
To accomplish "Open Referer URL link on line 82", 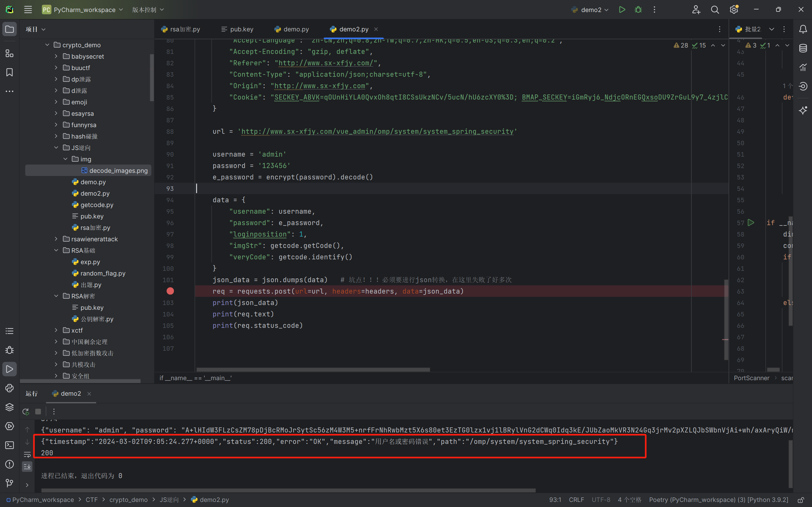I will point(326,63).
